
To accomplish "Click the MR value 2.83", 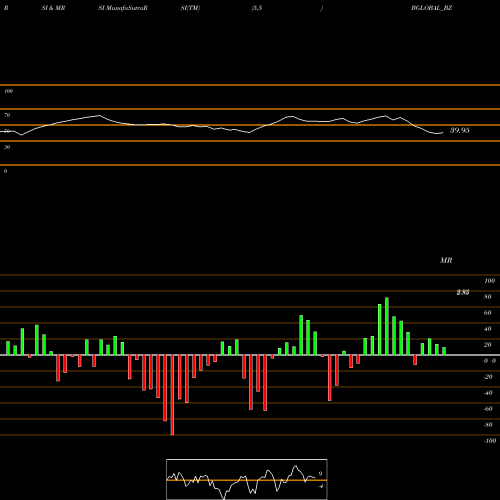I will pyautogui.click(x=463, y=292).
